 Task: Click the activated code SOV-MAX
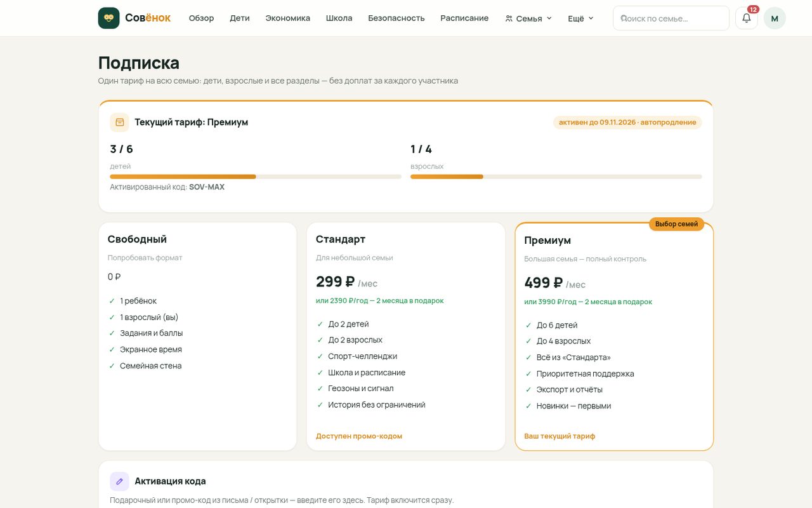[x=207, y=187]
